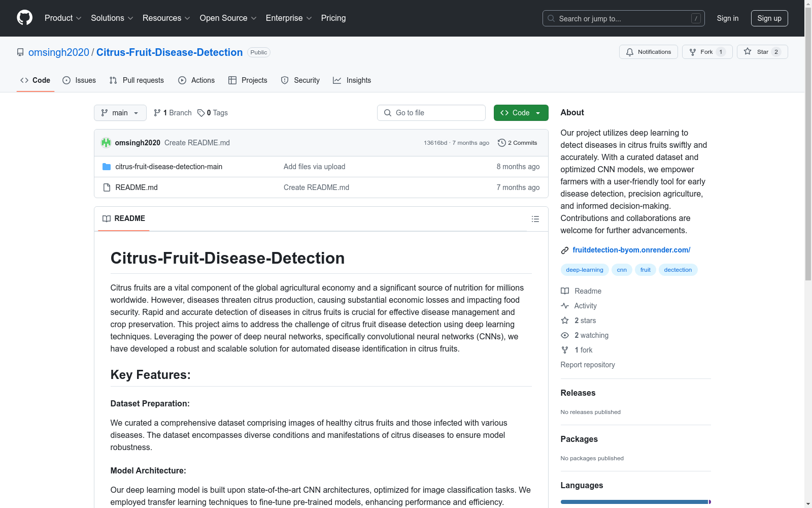Open the Pull requests tab
812x508 pixels.
click(137, 80)
